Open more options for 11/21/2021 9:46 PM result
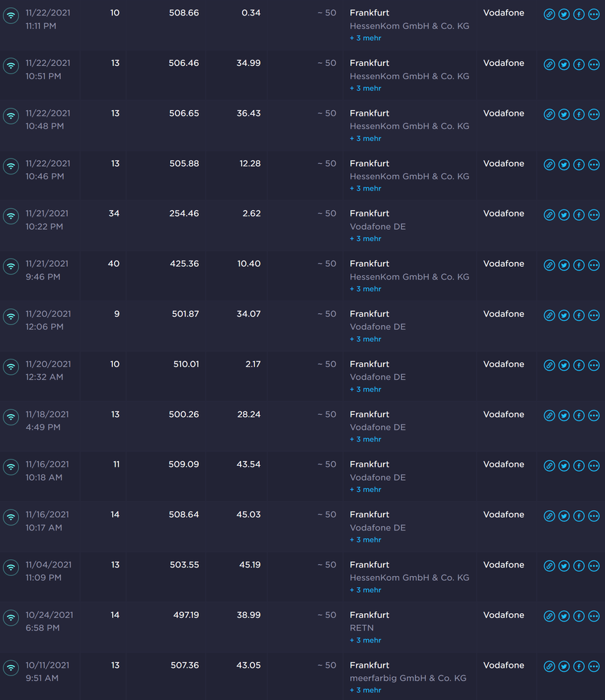The width and height of the screenshot is (605, 700). (x=594, y=265)
